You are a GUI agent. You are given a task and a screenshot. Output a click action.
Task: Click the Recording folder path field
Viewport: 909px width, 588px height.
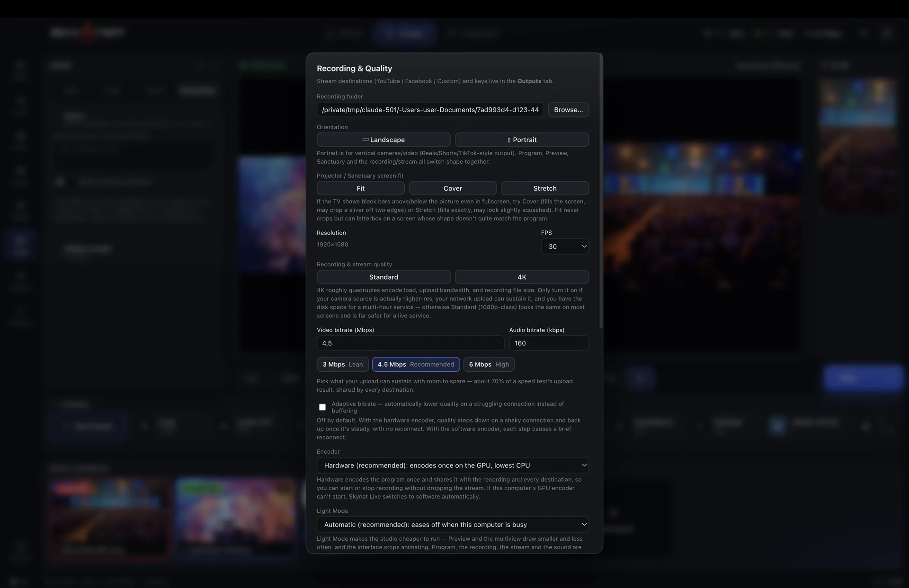(430, 110)
